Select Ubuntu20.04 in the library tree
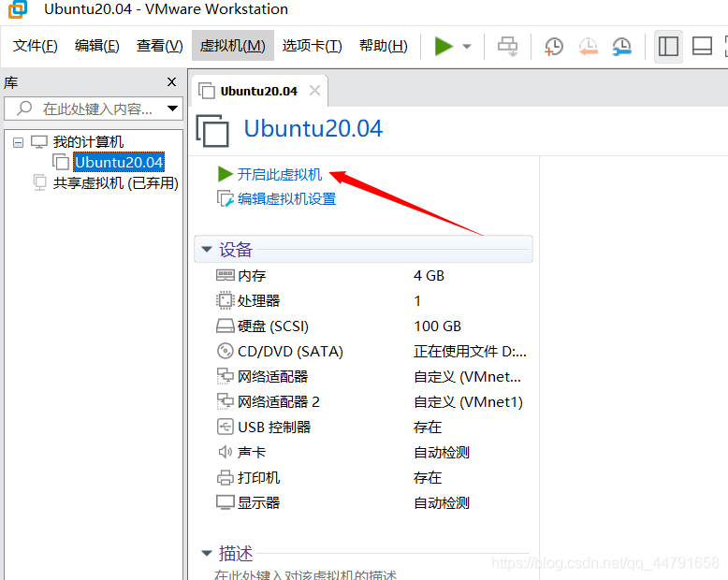728x580 pixels. (x=119, y=163)
